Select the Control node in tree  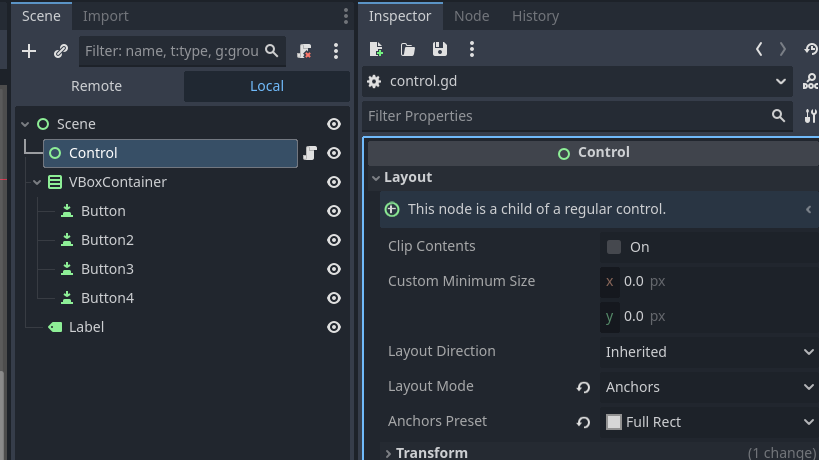click(x=170, y=153)
